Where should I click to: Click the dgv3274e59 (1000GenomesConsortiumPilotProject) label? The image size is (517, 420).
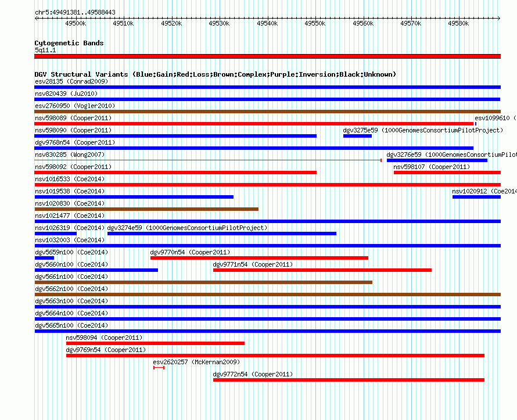(x=187, y=228)
